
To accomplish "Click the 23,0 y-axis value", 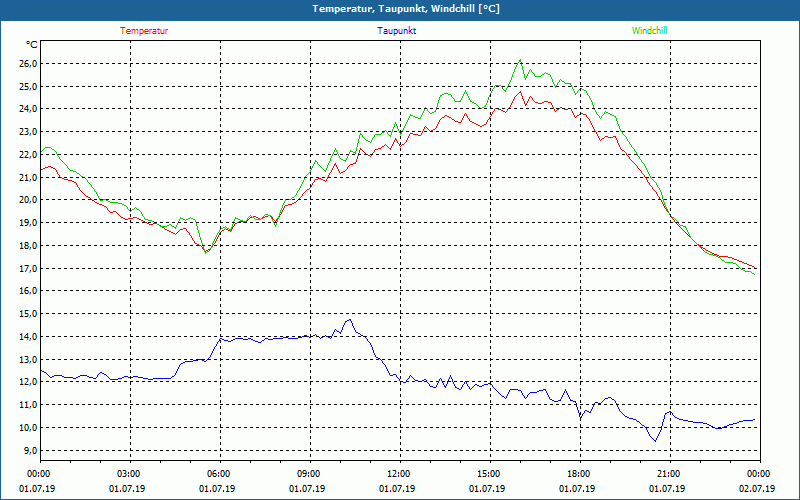I will pos(28,132).
